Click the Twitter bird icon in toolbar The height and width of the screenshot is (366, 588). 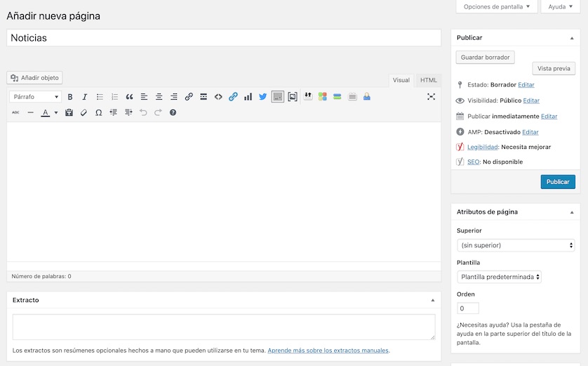click(262, 97)
